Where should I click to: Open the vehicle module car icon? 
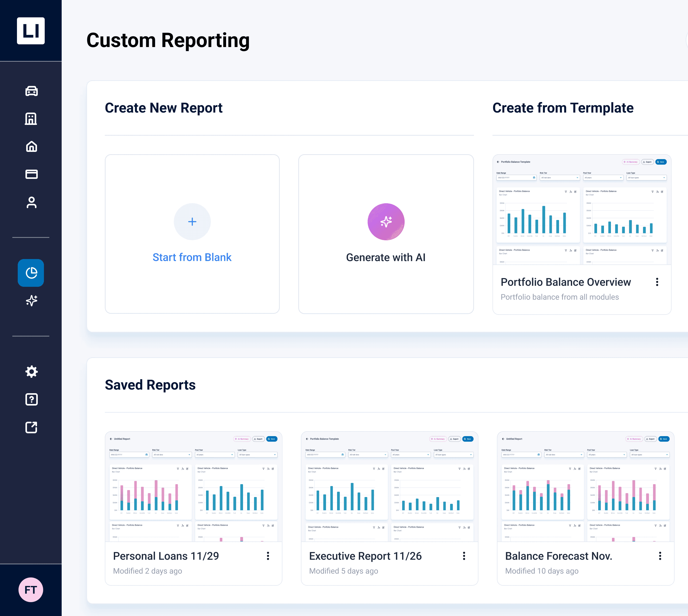click(x=31, y=91)
